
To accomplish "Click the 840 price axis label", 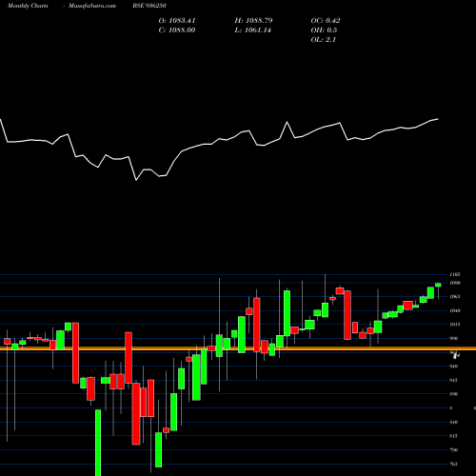I will [453, 422].
